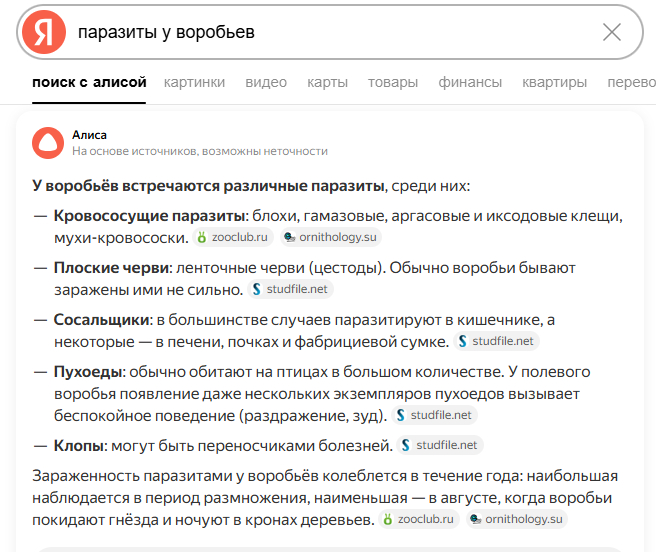Click the Алиса avatar icon
The height and width of the screenshot is (552, 656).
[46, 142]
